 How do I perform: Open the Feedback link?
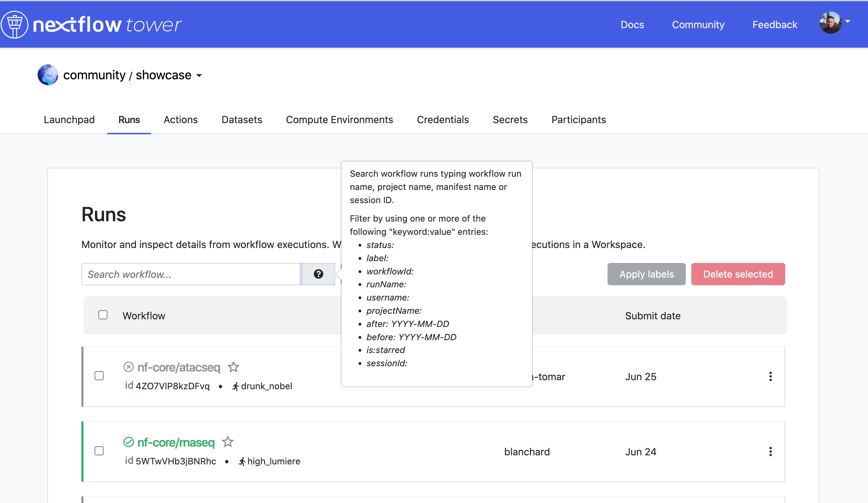click(x=775, y=25)
